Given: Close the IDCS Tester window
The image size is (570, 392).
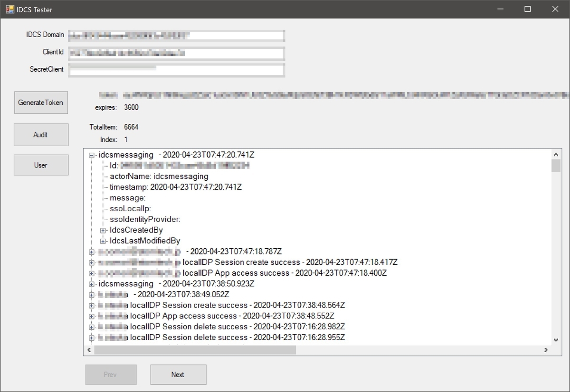Looking at the screenshot, I should [555, 9].
